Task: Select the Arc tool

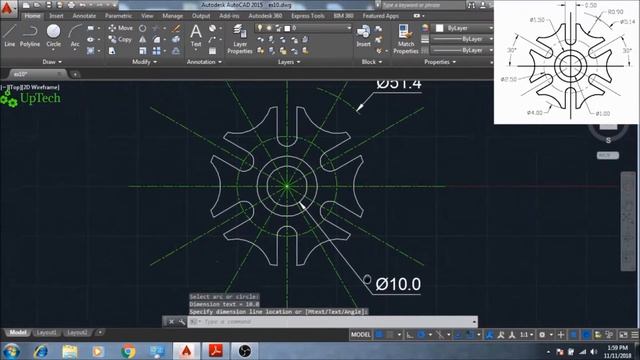Action: (75, 35)
